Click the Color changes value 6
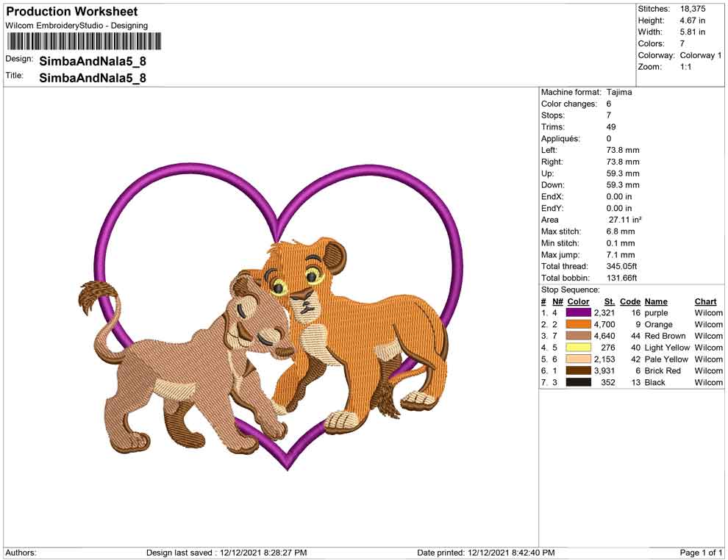 pos(609,104)
